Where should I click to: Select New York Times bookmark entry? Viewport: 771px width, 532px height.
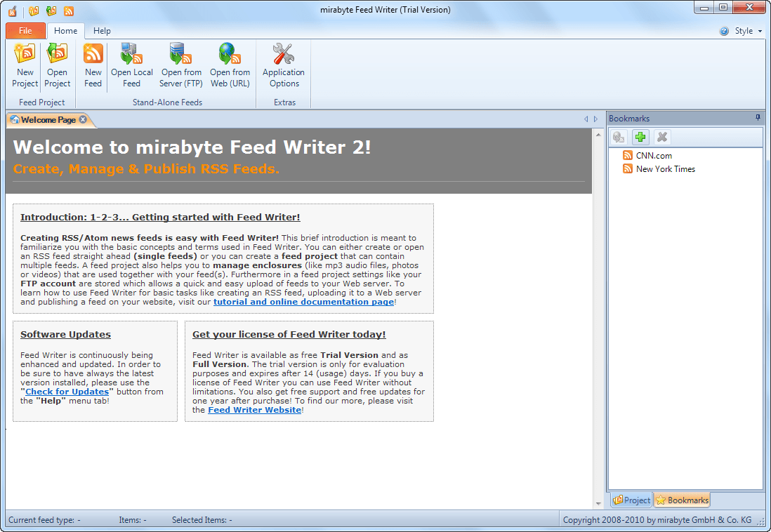point(665,168)
